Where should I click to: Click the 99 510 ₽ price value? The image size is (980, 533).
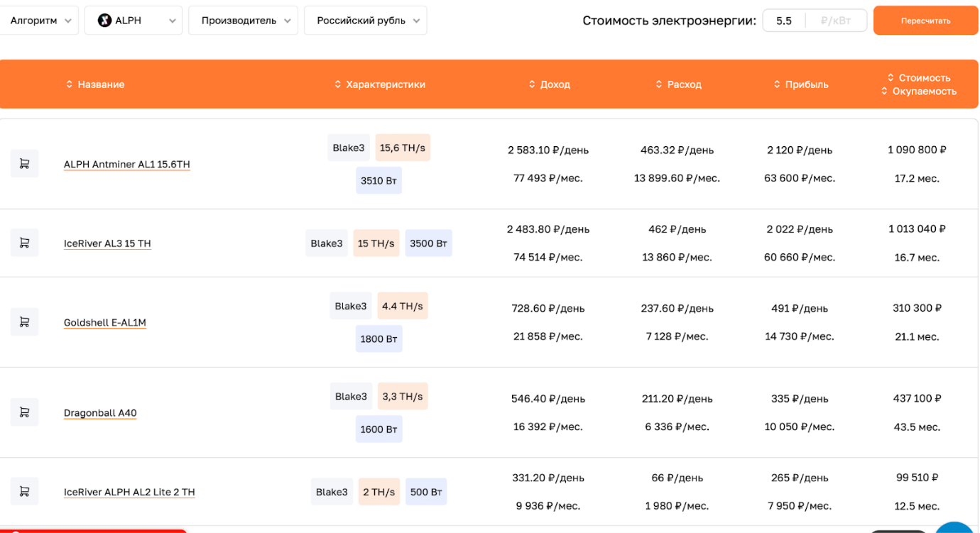tap(918, 478)
